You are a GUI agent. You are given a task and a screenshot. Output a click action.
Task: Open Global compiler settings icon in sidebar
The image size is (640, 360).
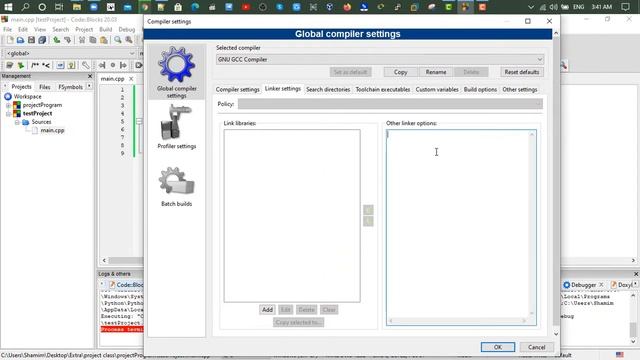(176, 72)
